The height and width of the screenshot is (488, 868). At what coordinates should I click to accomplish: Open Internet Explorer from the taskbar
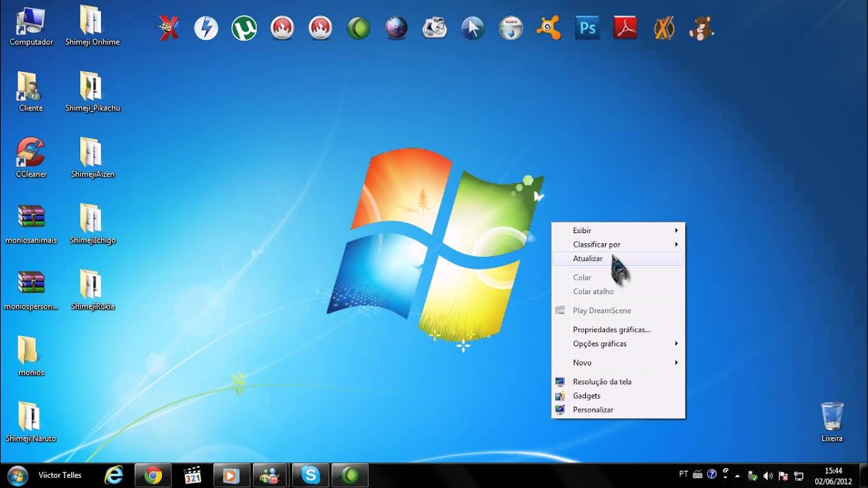coord(113,475)
